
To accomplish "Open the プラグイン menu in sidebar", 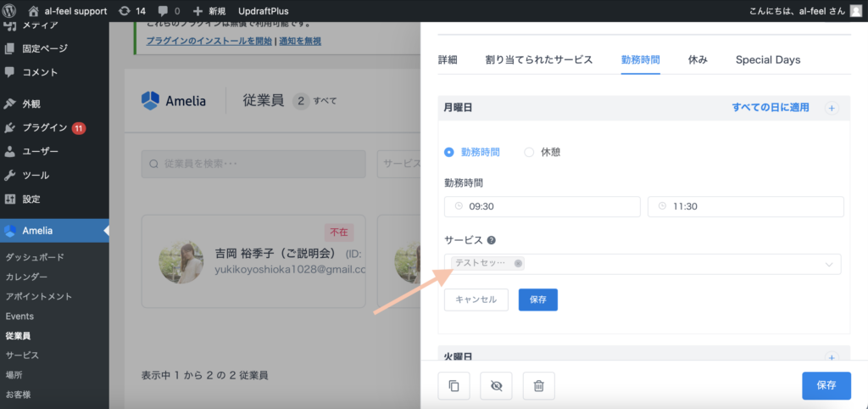I will tap(46, 128).
